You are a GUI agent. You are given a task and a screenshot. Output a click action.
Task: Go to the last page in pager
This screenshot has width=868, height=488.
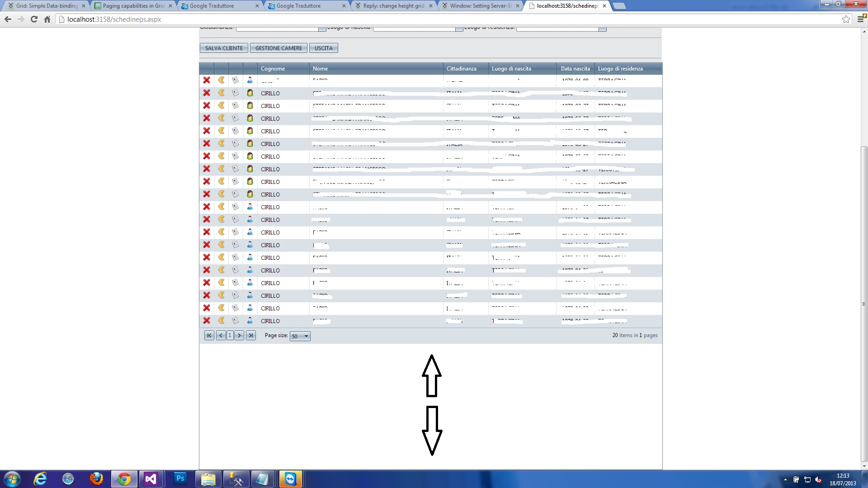click(x=251, y=335)
